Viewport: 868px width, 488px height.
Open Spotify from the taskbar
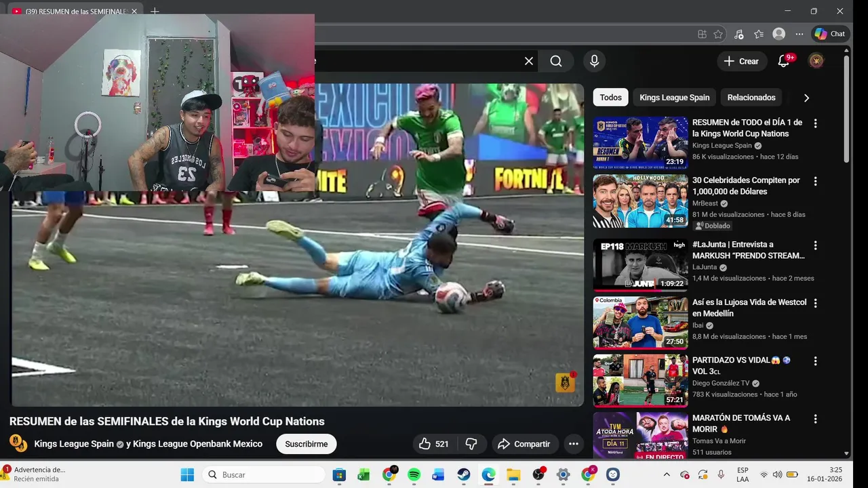click(414, 474)
